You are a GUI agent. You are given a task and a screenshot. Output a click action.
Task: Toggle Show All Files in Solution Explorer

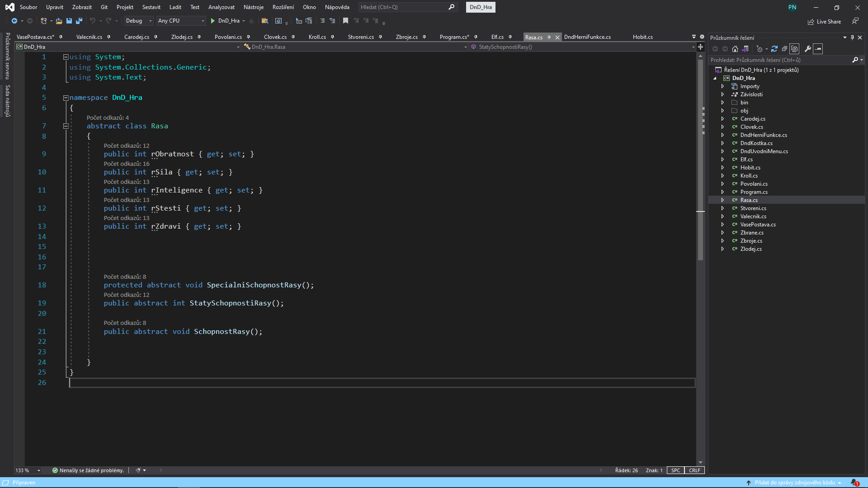794,49
